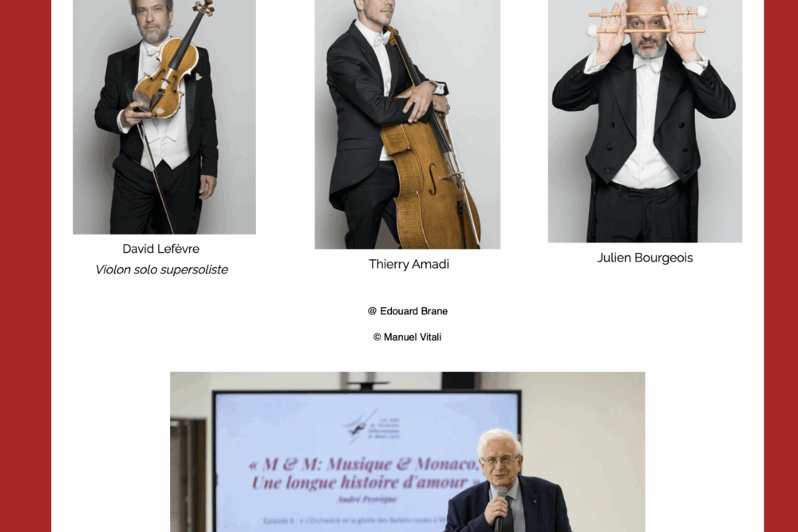798x532 pixels.
Task: Click the "M & M: Musique & Monaco" slide title
Action: point(365,464)
